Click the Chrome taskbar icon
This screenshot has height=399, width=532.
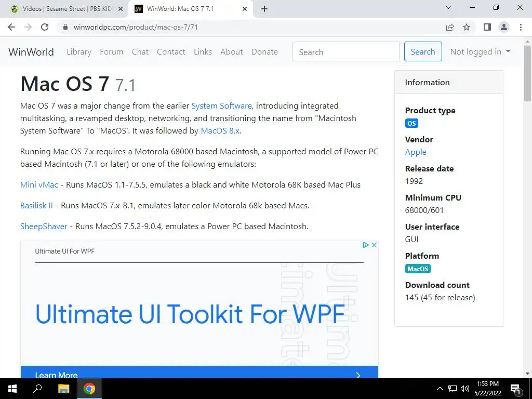pos(89,389)
